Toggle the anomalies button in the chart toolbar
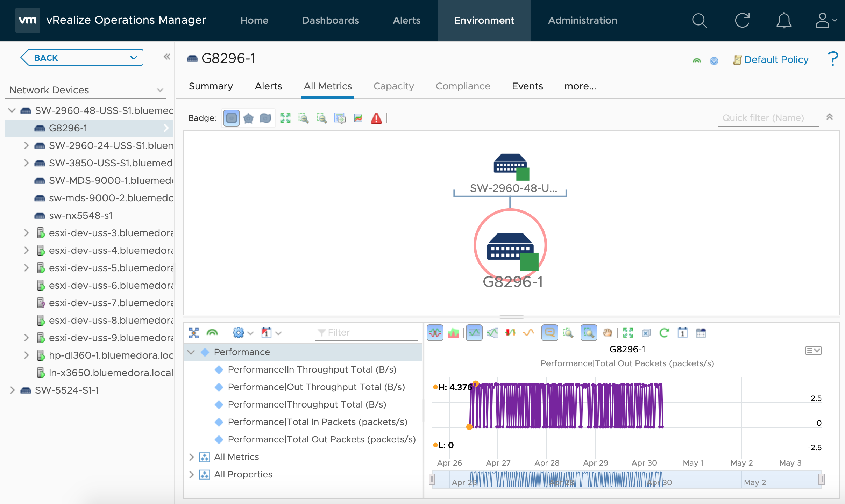845x504 pixels. 511,333
